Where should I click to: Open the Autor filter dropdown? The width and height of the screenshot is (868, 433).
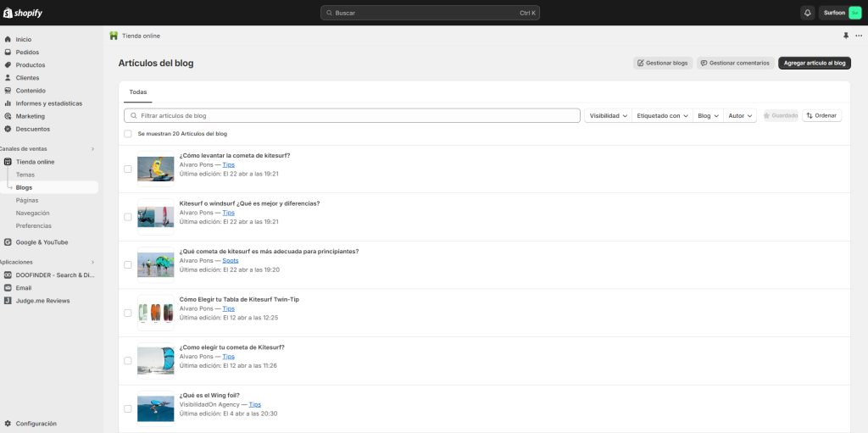pyautogui.click(x=739, y=115)
